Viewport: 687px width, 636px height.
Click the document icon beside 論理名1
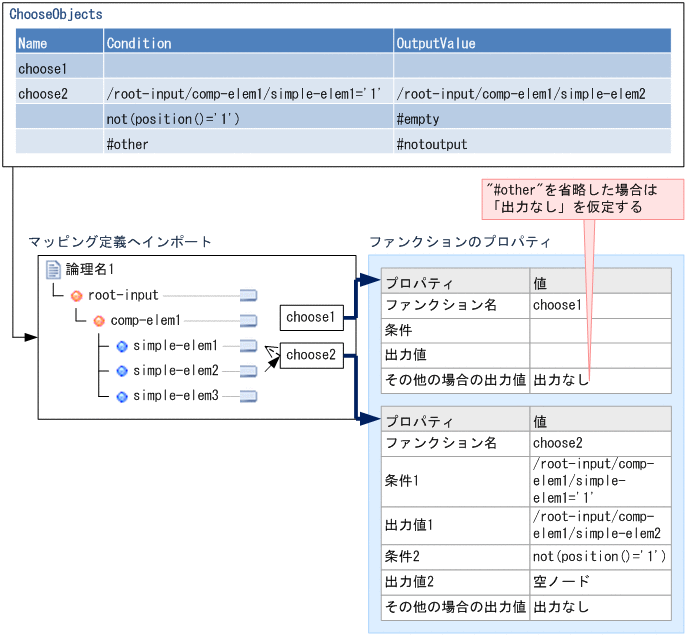tap(54, 269)
